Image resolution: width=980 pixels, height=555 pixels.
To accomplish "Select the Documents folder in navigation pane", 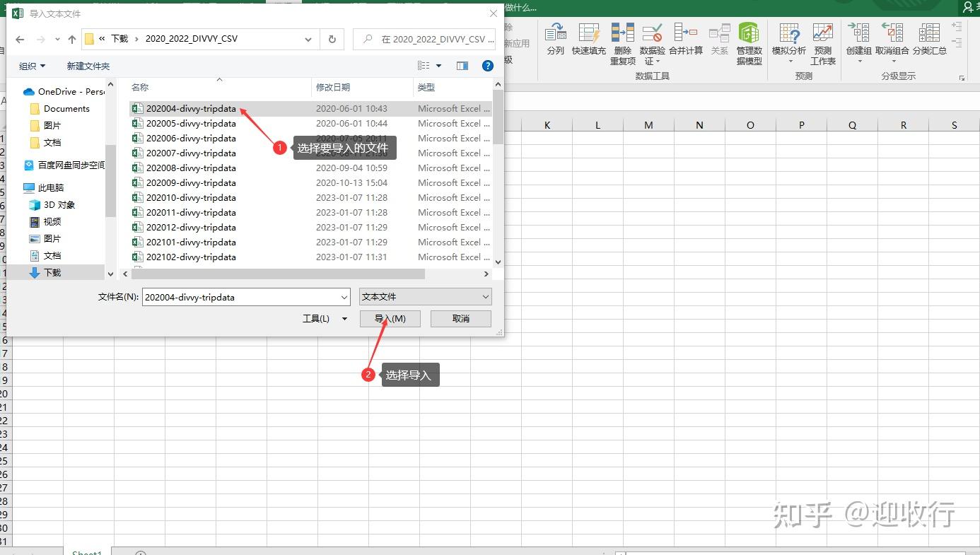I will tap(60, 109).
